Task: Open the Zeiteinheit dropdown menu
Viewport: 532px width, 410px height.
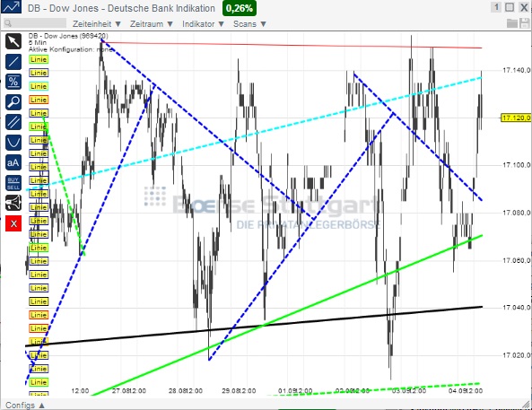Action: tap(97, 23)
